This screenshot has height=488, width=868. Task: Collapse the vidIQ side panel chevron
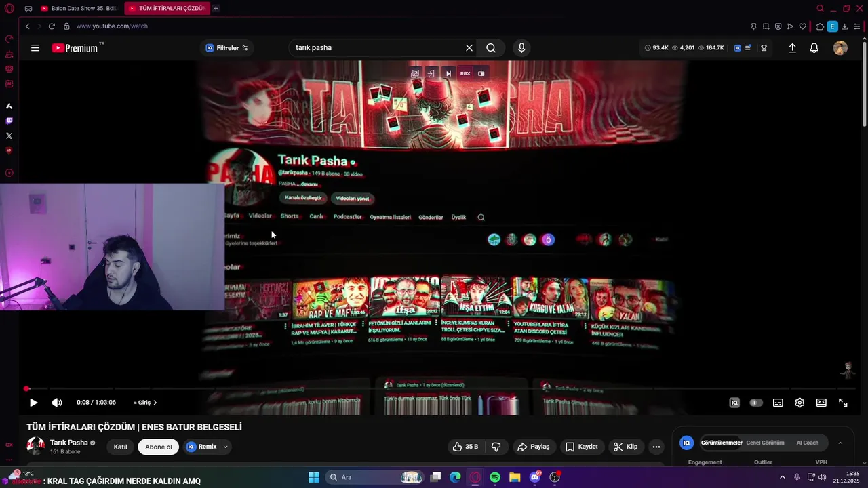click(x=840, y=443)
